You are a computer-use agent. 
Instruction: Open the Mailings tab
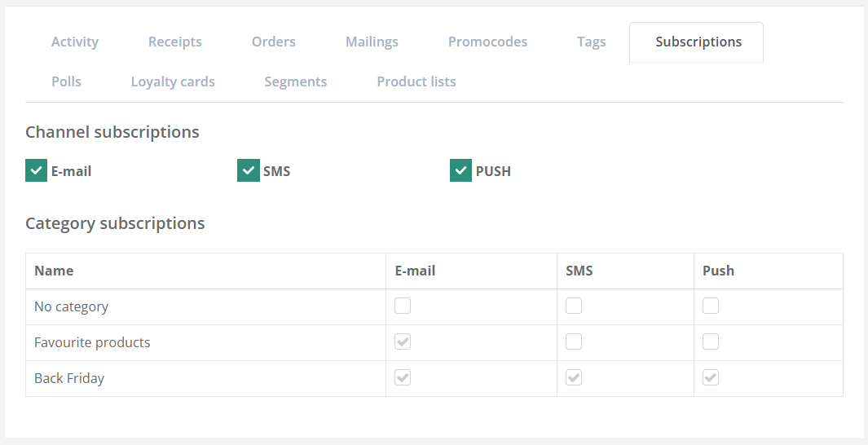(372, 42)
